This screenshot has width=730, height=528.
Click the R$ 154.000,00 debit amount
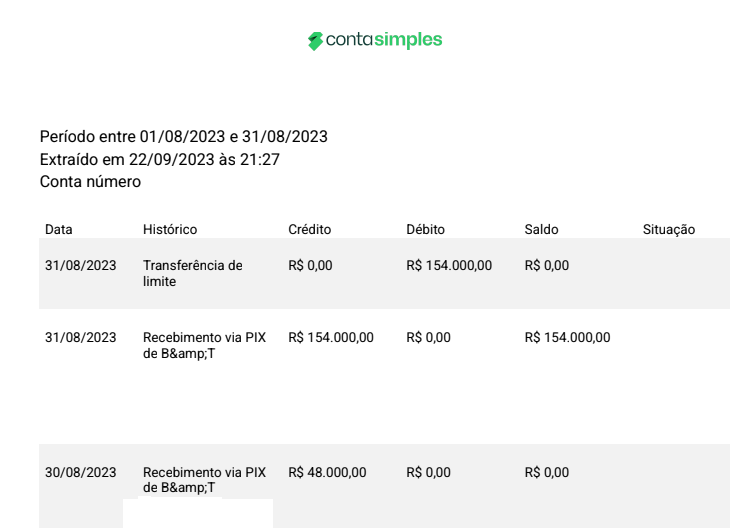[x=449, y=265]
